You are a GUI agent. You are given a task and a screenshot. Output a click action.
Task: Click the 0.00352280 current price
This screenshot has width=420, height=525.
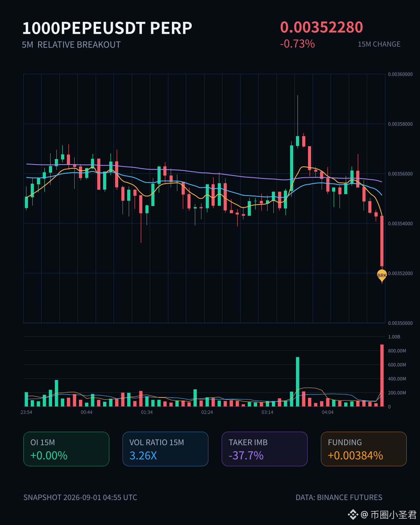[x=322, y=27]
